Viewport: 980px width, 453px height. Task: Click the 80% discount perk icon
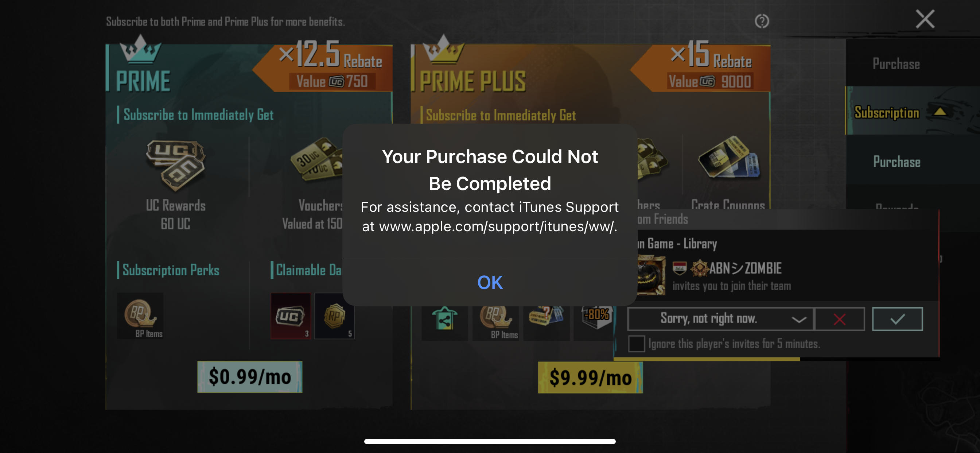pos(597,318)
